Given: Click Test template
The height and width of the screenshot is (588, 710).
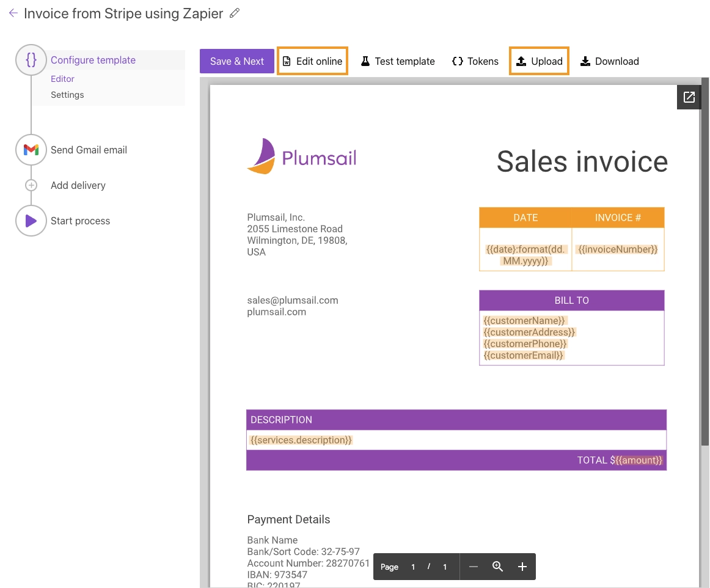Looking at the screenshot, I should pos(398,61).
